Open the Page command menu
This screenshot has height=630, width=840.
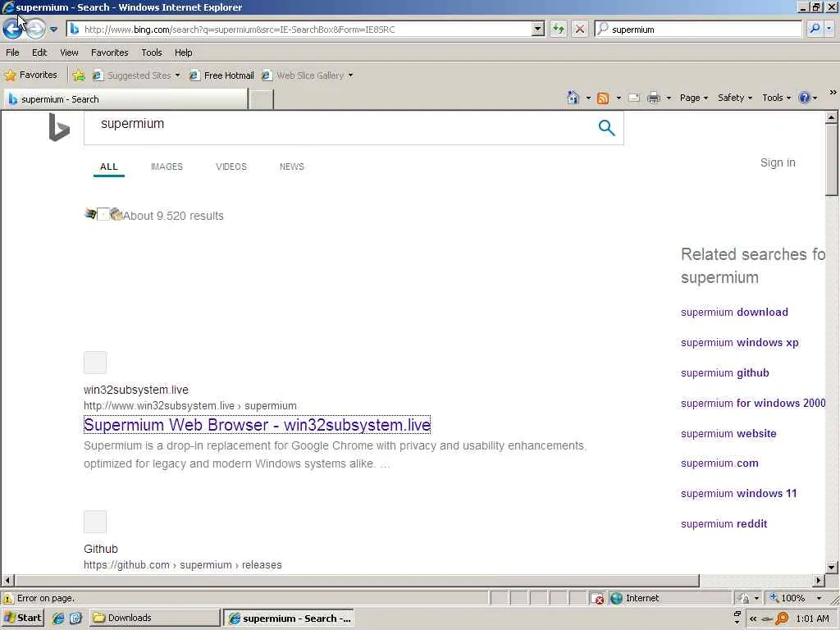[x=694, y=98]
